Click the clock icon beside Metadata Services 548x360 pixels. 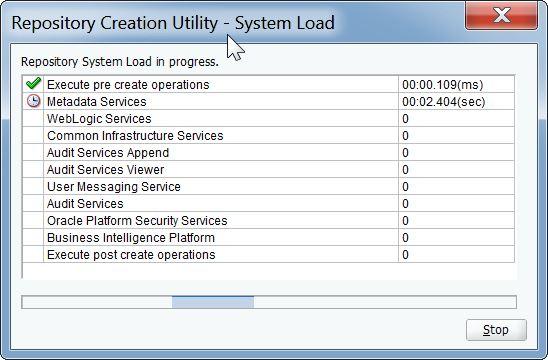point(34,101)
